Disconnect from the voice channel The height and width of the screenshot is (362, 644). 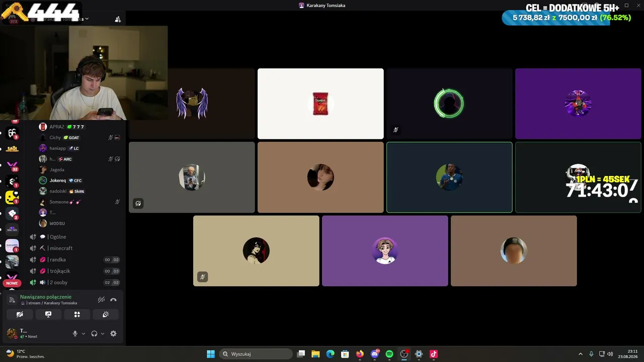pyautogui.click(x=113, y=300)
